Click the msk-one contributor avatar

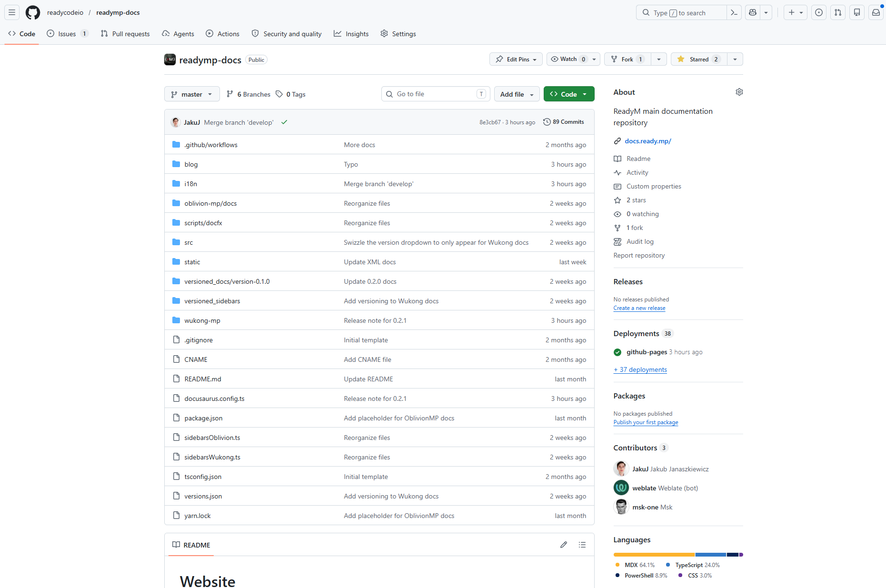(x=621, y=507)
